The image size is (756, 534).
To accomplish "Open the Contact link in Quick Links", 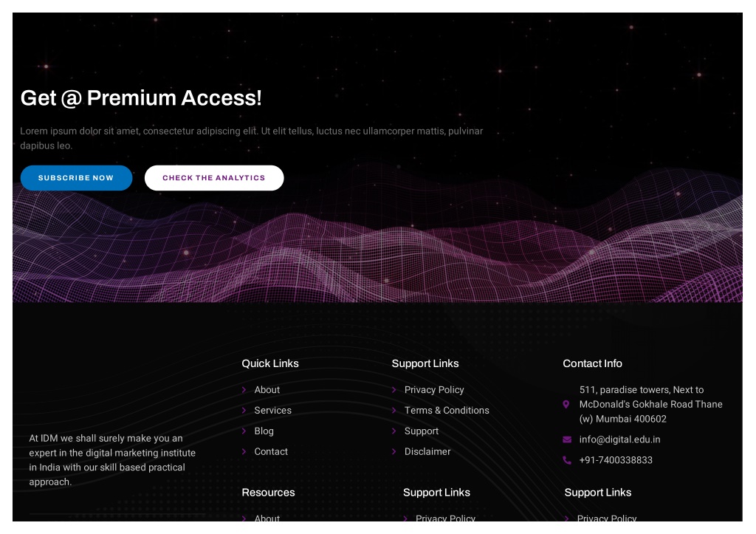I will pyautogui.click(x=271, y=452).
